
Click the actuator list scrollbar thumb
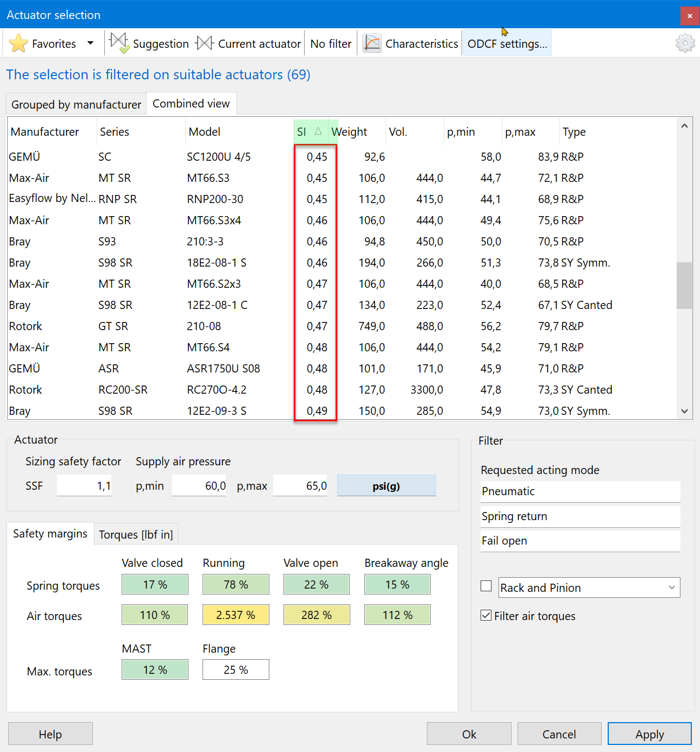coord(684,286)
